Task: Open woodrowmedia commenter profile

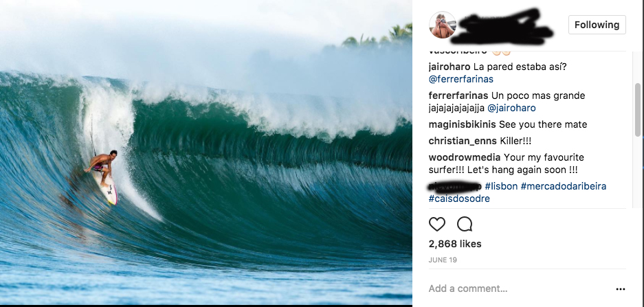Action: [465, 157]
